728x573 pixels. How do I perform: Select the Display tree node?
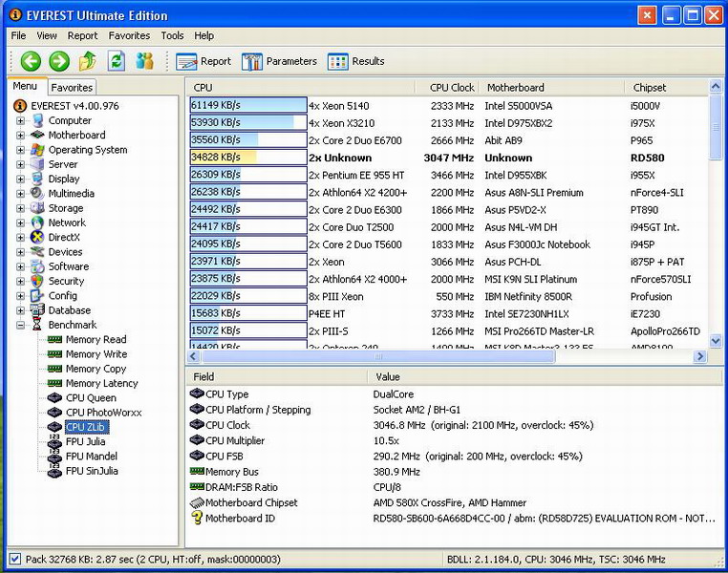click(64, 180)
